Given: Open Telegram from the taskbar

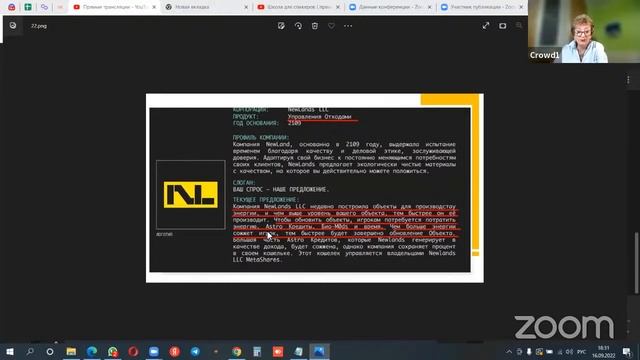Looking at the screenshot, I should point(195,351).
